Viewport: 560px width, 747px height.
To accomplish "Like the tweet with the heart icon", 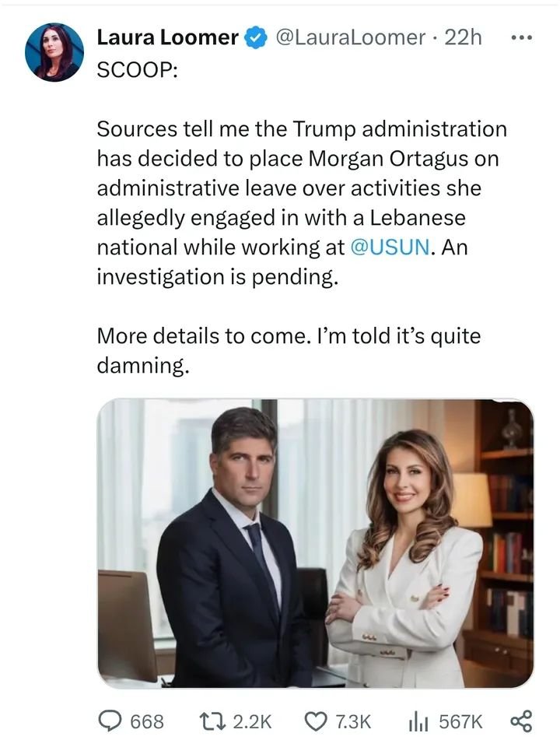I will (x=317, y=721).
